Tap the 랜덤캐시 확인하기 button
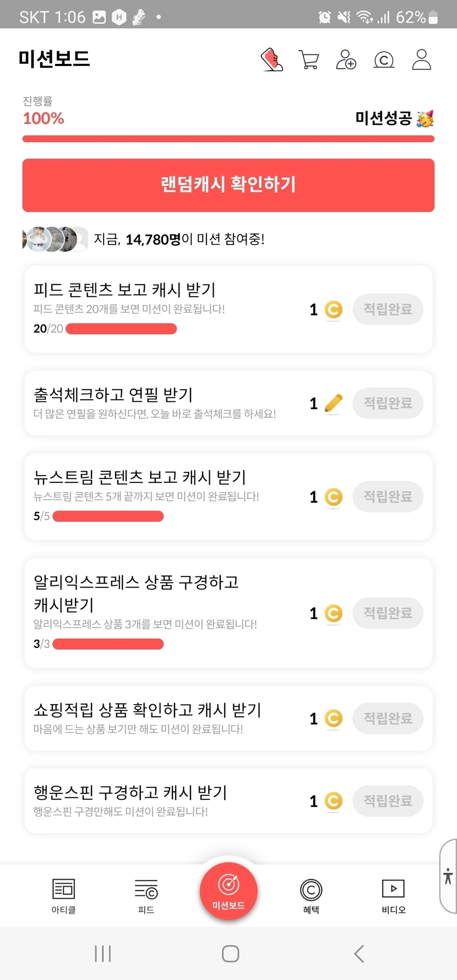Viewport: 457px width, 980px height. (x=228, y=185)
